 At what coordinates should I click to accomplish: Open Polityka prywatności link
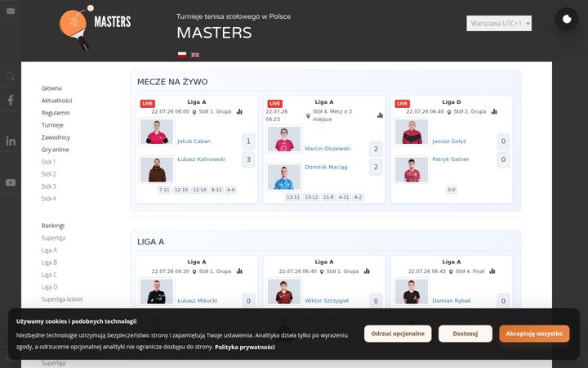click(245, 348)
